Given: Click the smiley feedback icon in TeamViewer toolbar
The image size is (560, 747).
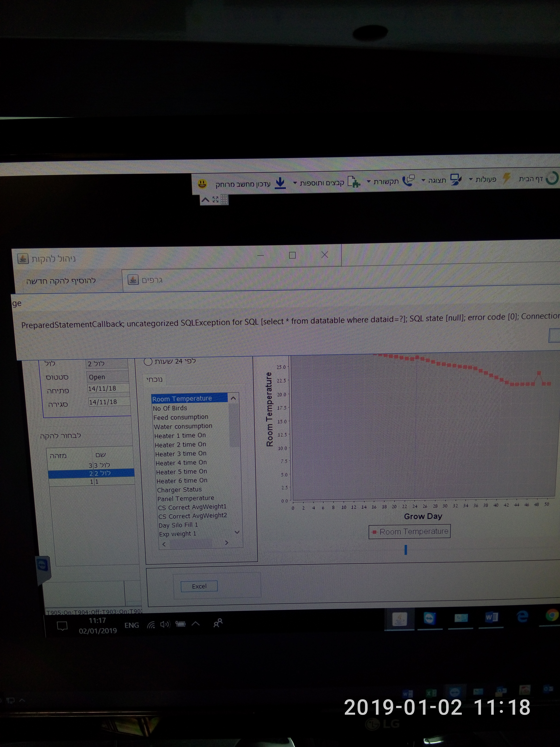Looking at the screenshot, I should tap(202, 184).
